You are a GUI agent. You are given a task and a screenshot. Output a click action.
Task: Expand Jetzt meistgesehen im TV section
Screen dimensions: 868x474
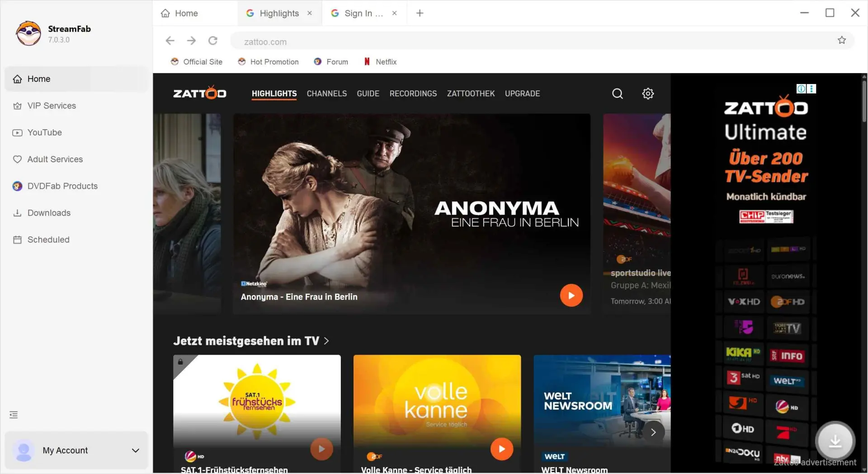[251, 341]
